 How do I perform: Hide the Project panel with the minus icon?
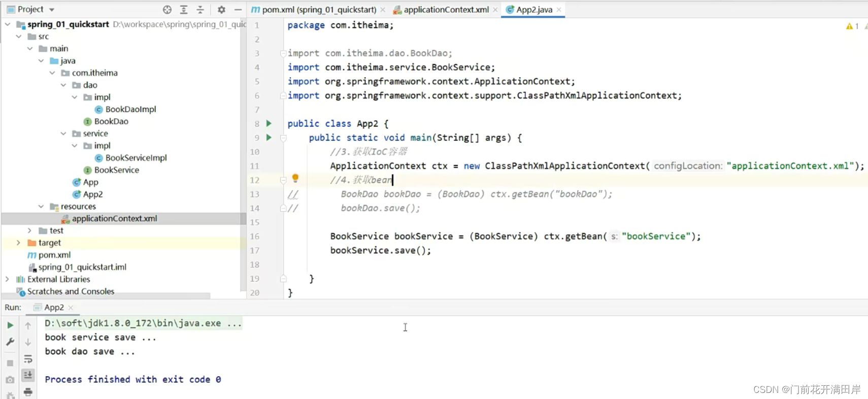(238, 9)
